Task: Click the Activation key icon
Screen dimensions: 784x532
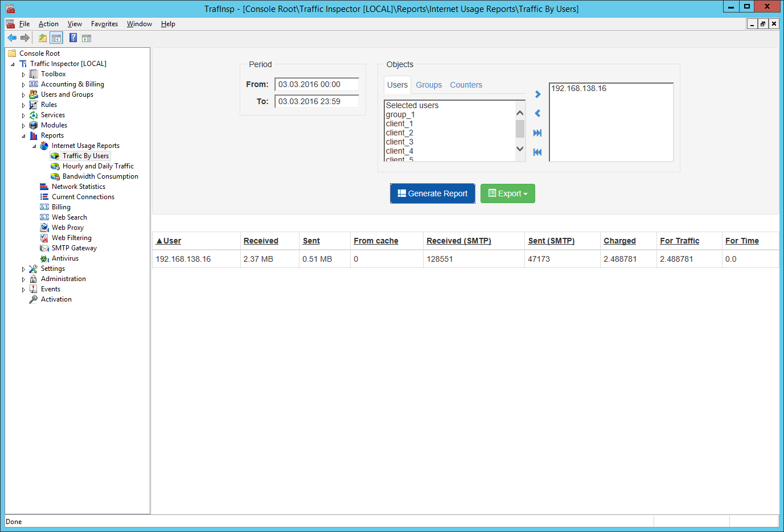Action: click(34, 299)
